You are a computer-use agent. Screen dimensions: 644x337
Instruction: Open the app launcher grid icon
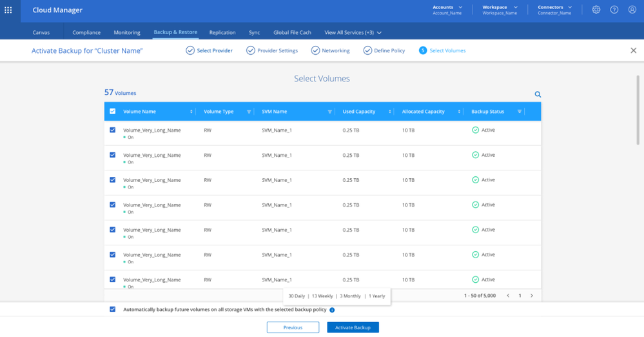tap(8, 10)
